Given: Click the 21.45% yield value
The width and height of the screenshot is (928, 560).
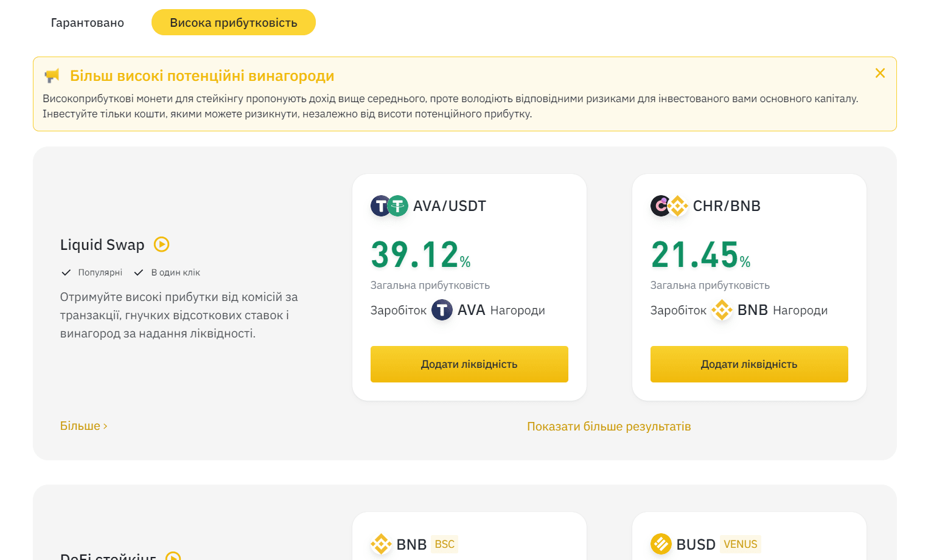Looking at the screenshot, I should point(700,255).
